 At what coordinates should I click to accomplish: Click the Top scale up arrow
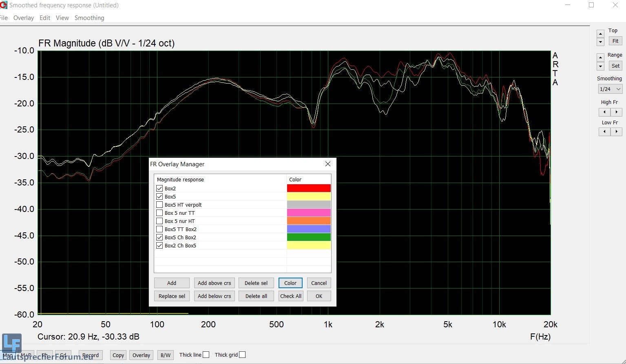[x=600, y=34]
